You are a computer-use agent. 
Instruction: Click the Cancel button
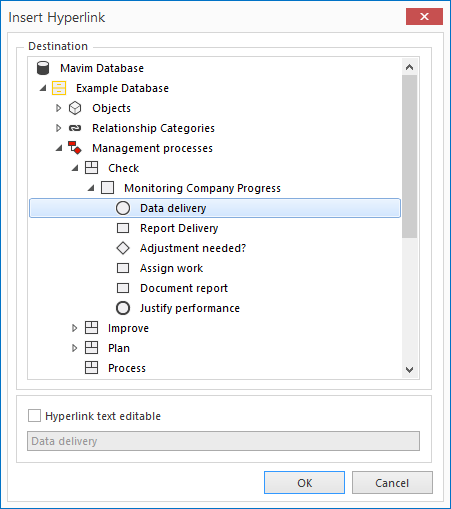[x=392, y=483]
